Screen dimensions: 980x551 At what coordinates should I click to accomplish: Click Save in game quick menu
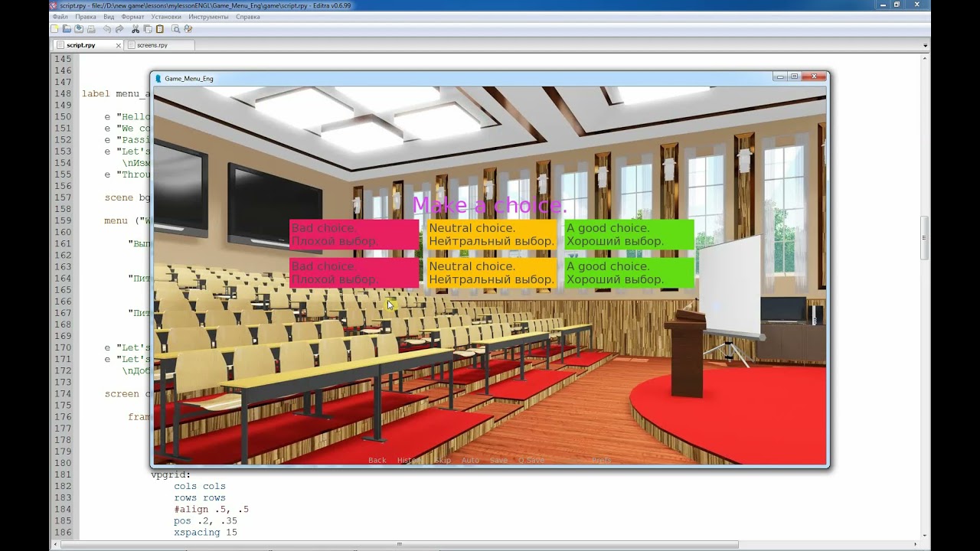498,460
